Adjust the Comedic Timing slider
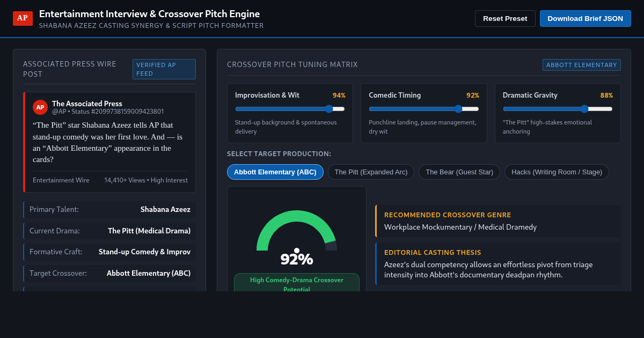Viewport: 644px width, 338px height. point(424,109)
